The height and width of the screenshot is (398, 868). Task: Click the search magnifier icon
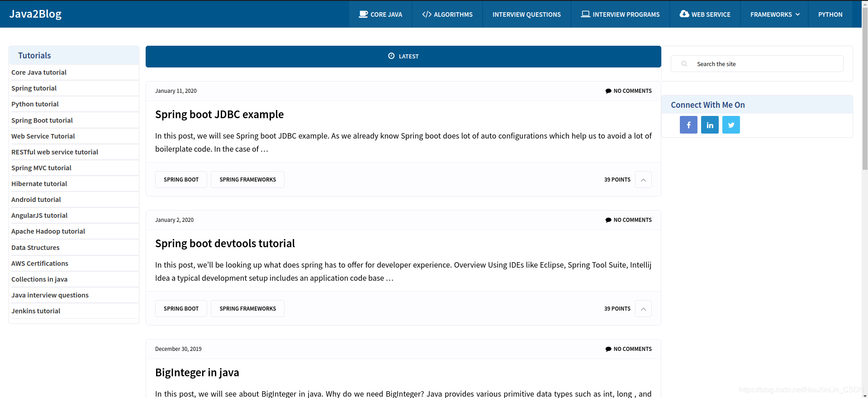click(684, 64)
